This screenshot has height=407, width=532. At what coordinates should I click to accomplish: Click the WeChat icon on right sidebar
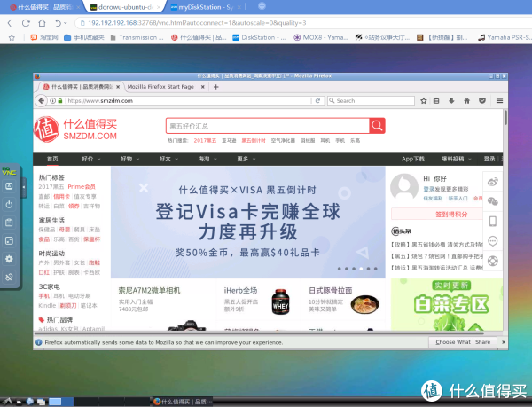[x=492, y=201]
